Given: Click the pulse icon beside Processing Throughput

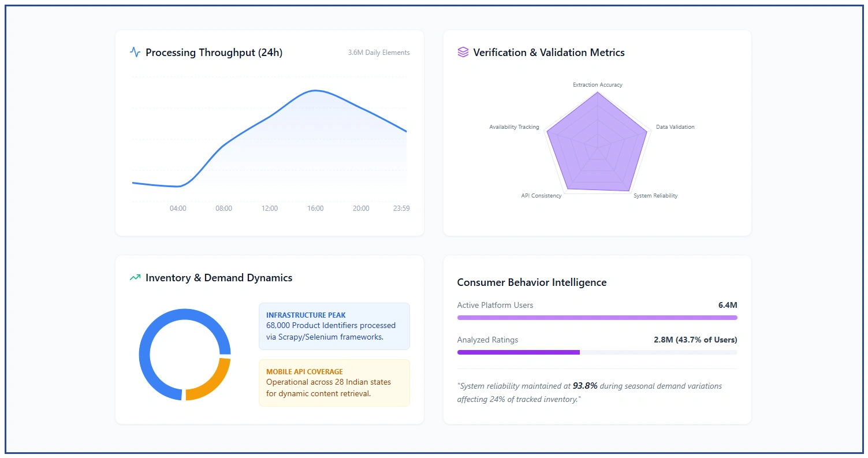Looking at the screenshot, I should pyautogui.click(x=135, y=53).
